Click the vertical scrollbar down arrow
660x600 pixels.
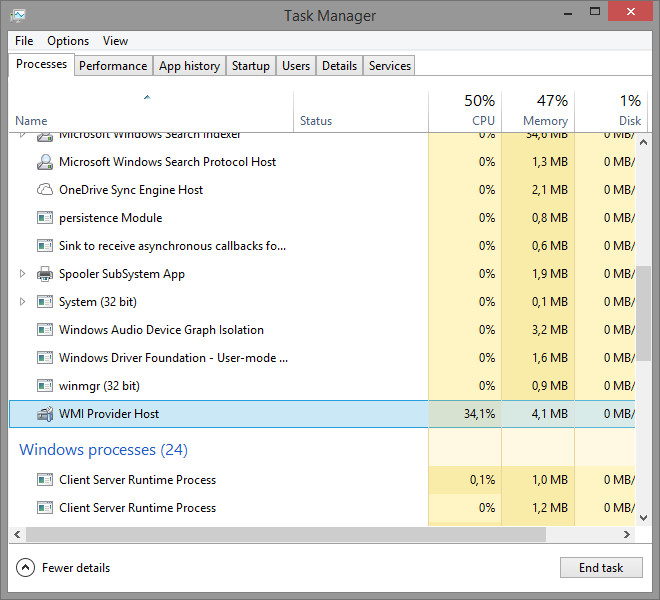tap(643, 517)
